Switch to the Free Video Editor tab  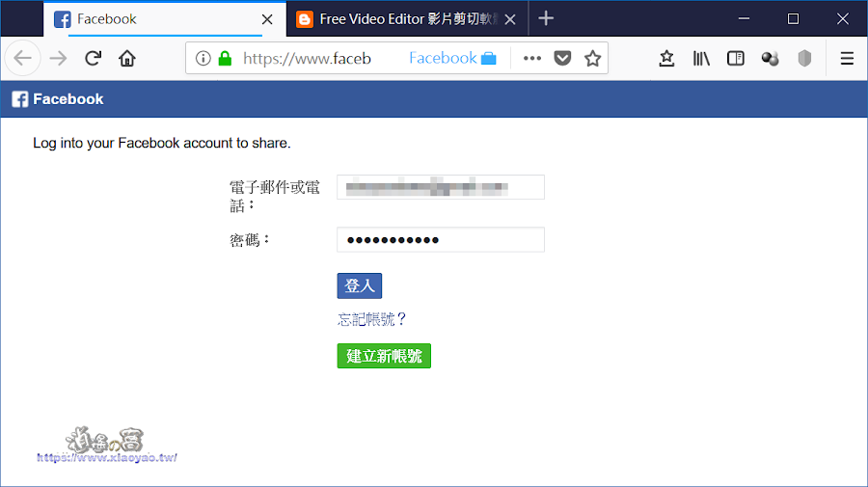click(407, 19)
